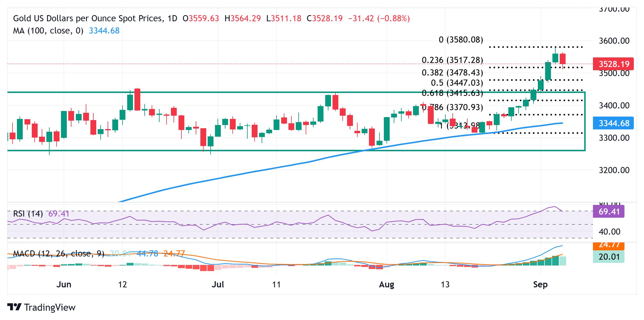Select the RSI (14) indicator label
The image size is (644, 320).
coord(28,214)
